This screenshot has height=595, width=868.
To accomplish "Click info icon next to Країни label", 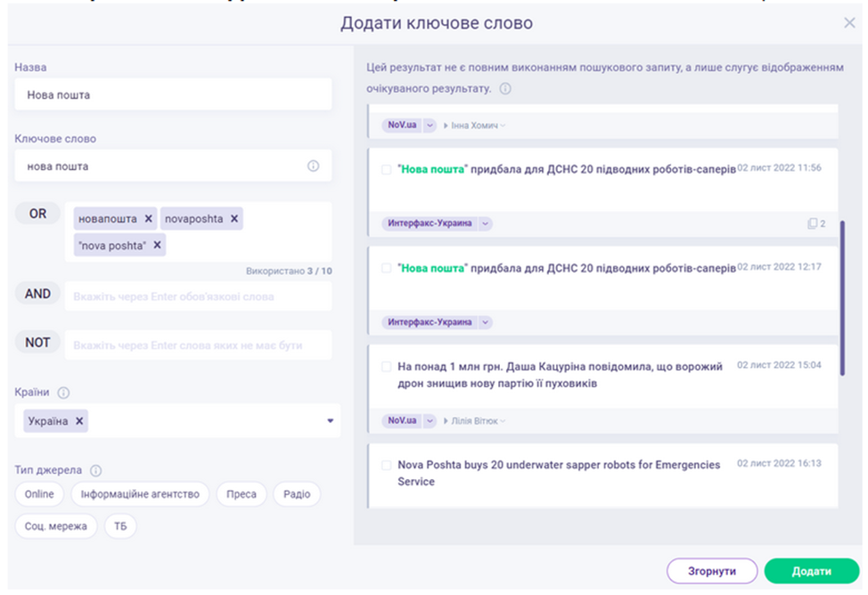I will click(x=64, y=393).
